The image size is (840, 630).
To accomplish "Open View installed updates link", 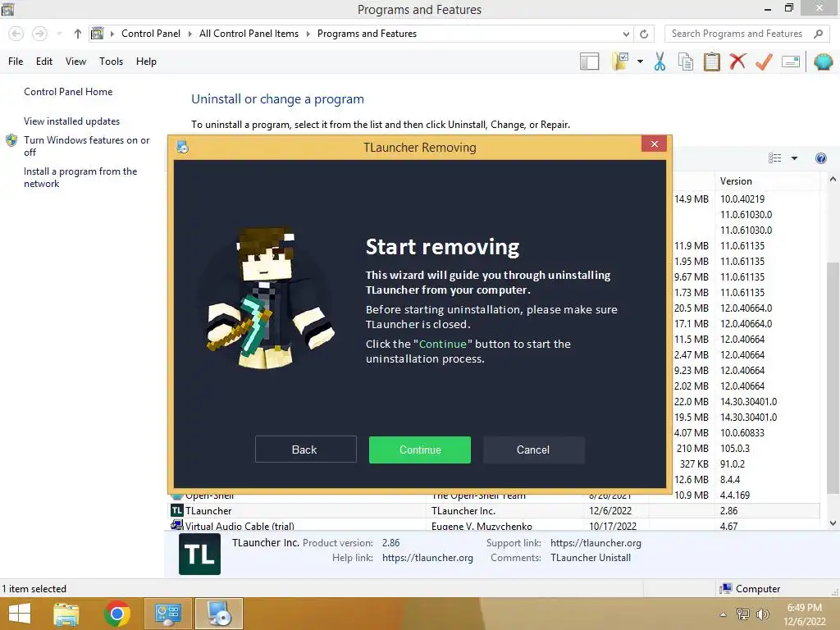I will point(72,121).
